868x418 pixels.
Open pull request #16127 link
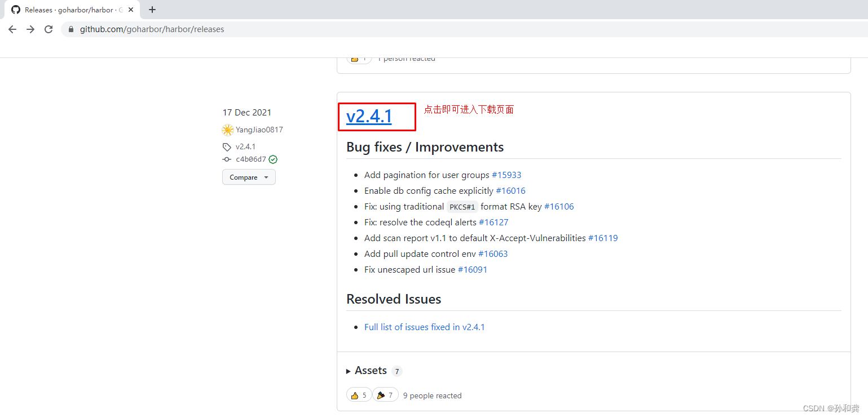(x=494, y=223)
